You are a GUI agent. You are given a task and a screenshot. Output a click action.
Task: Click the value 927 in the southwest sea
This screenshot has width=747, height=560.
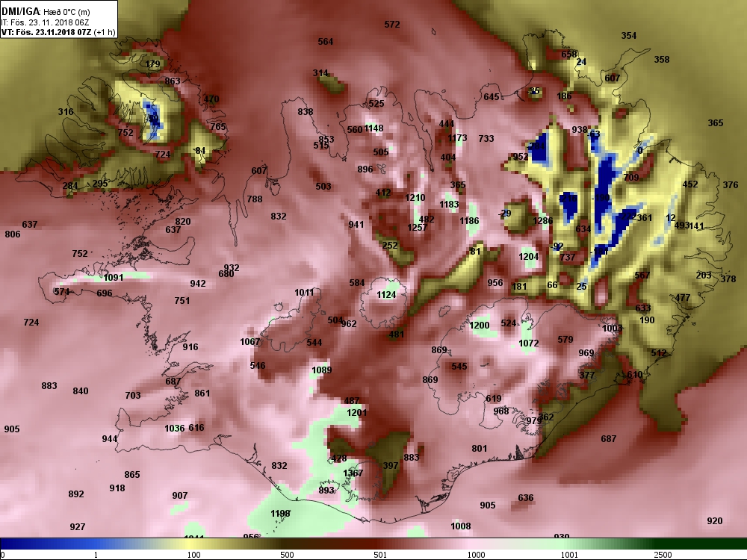77,526
